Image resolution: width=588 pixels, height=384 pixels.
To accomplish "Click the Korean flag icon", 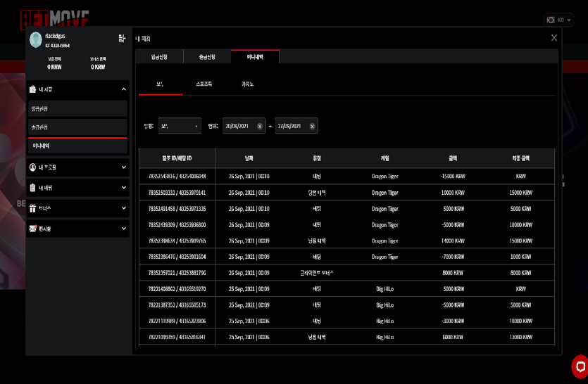I will tap(551, 20).
